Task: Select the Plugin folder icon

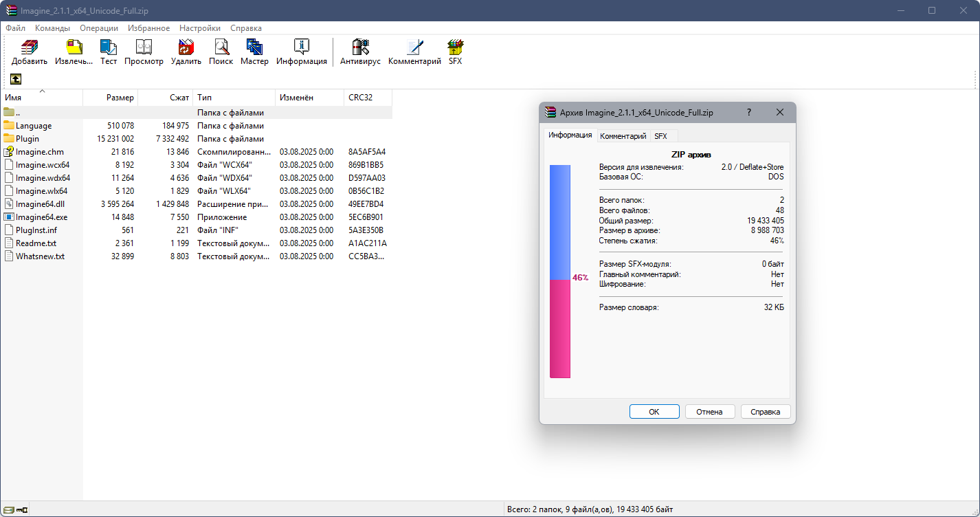Action: coord(9,138)
